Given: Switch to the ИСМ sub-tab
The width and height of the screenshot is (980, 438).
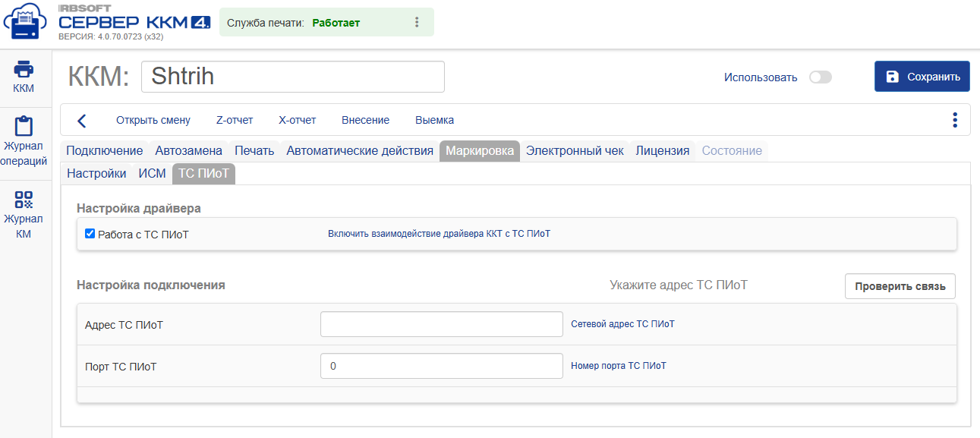Looking at the screenshot, I should click(x=152, y=173).
